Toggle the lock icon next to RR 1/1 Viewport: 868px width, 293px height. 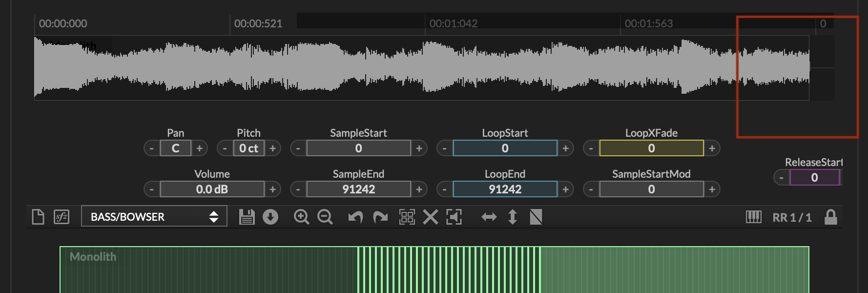click(830, 217)
